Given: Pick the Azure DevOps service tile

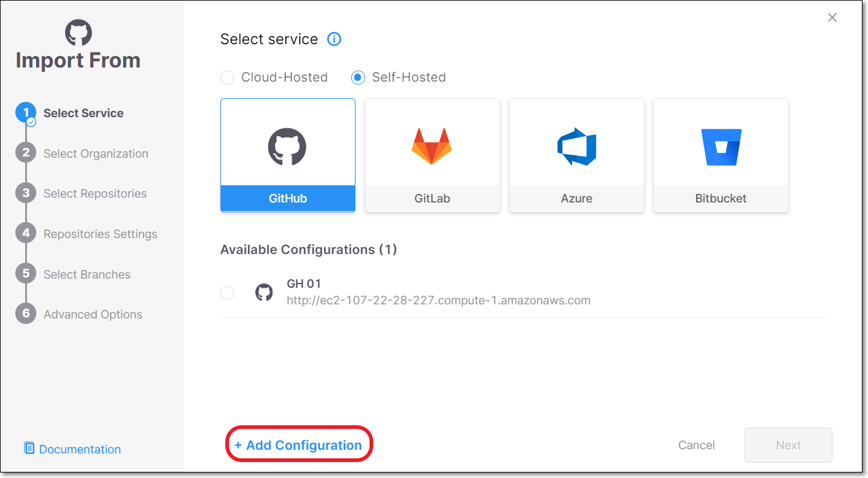Looking at the screenshot, I should point(576,155).
